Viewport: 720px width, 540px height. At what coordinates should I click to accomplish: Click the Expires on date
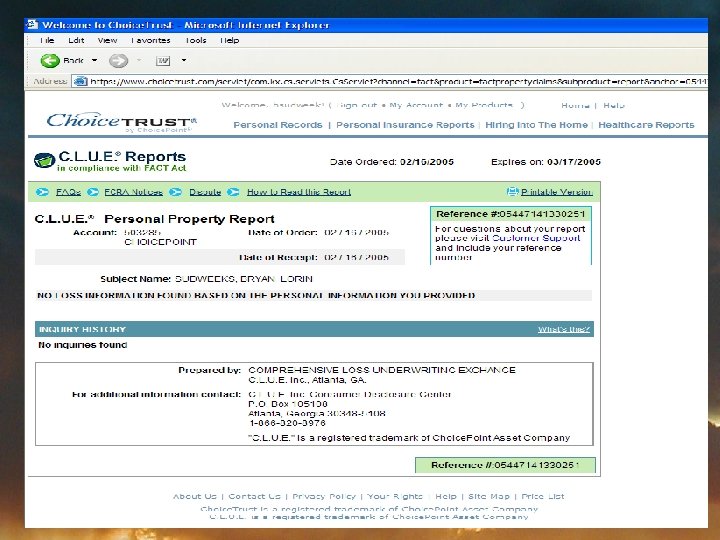574,162
